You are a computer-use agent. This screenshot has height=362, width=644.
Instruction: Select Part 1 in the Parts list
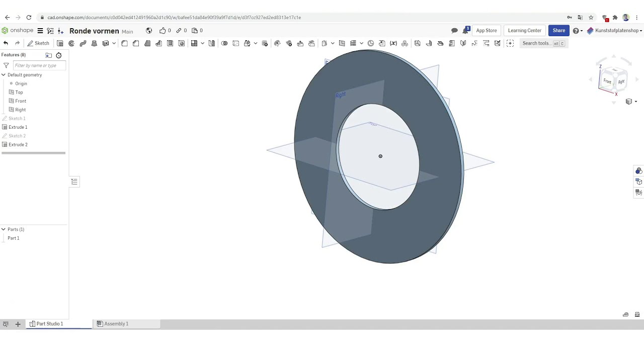click(x=14, y=238)
